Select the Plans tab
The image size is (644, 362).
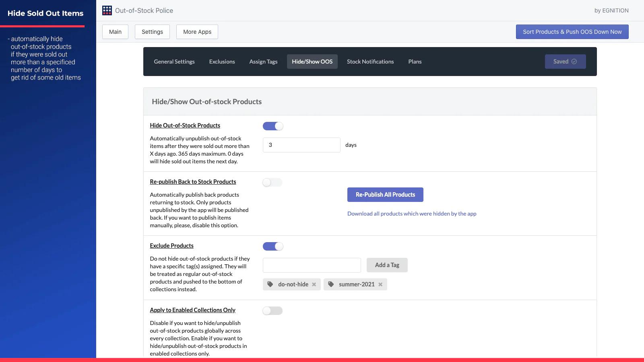pyautogui.click(x=415, y=62)
